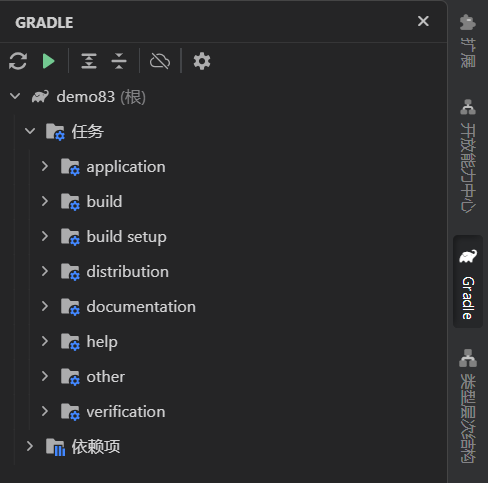
Task: Refresh the Gradle project with reload icon
Action: tap(18, 61)
